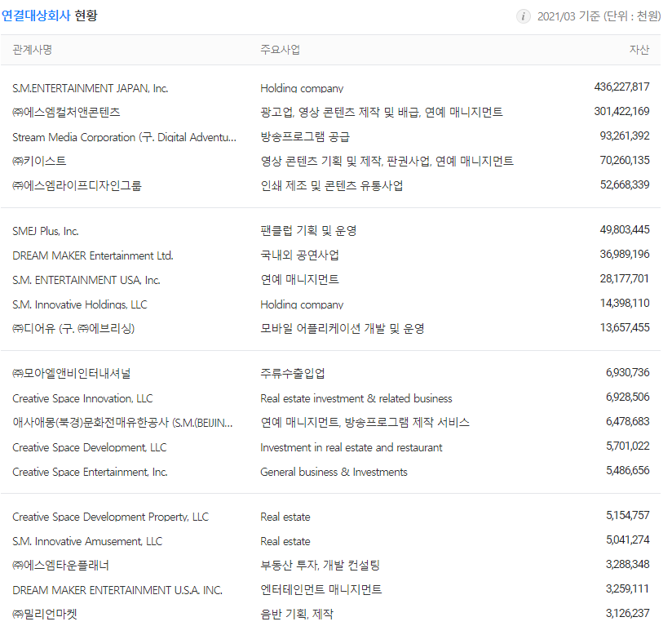Click asset value 5,154,757
This screenshot has height=626, width=672.
coord(627,515)
